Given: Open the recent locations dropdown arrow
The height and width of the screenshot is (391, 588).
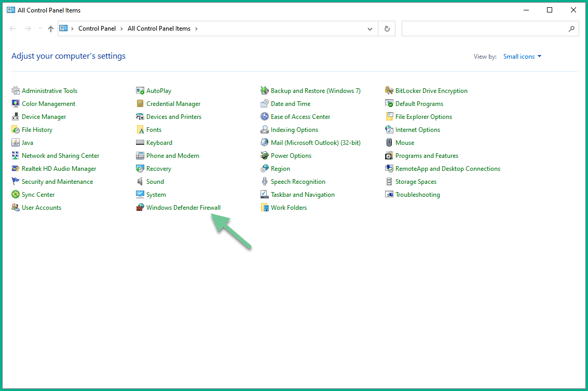Looking at the screenshot, I should tap(40, 29).
